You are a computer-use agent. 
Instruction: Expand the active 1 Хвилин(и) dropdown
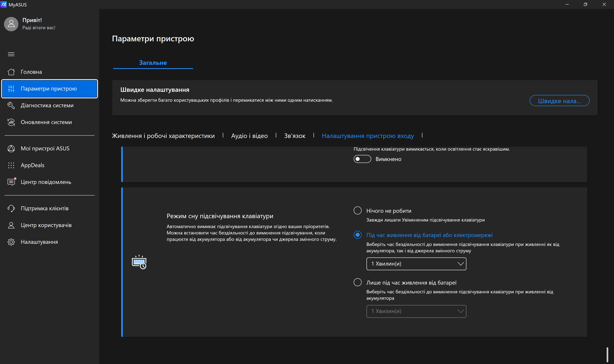coord(416,264)
